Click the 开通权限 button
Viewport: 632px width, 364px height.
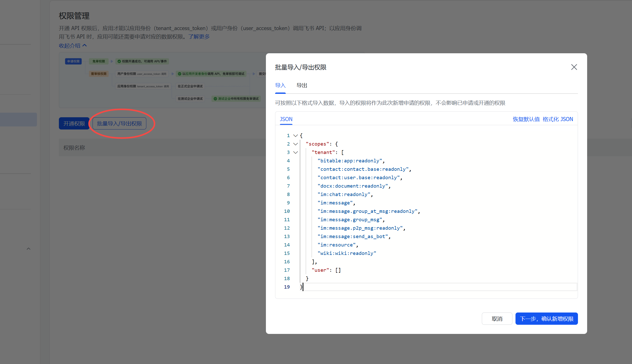pos(74,123)
